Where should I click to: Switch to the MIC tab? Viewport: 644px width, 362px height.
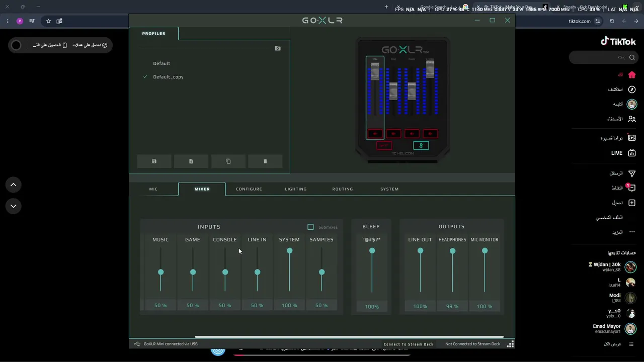pos(153,189)
